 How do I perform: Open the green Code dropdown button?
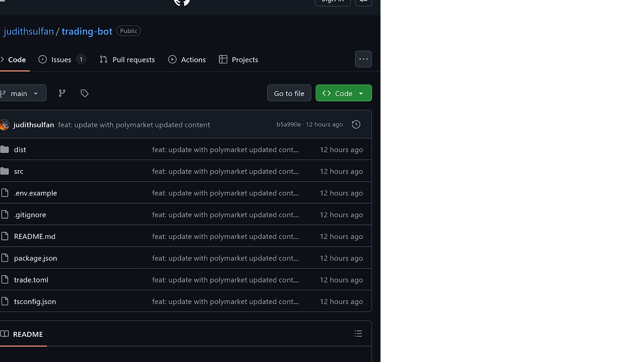tap(344, 93)
